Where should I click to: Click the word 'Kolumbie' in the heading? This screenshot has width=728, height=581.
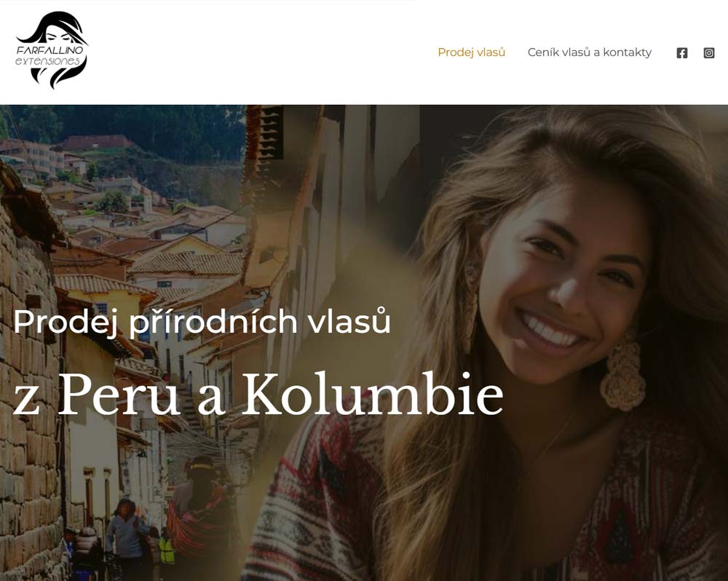coord(372,394)
